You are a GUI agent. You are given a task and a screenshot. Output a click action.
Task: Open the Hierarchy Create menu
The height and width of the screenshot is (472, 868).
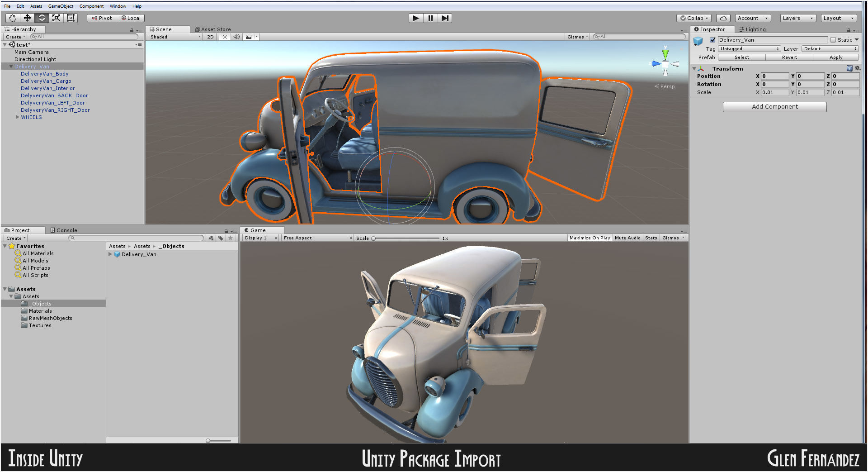[x=15, y=37]
